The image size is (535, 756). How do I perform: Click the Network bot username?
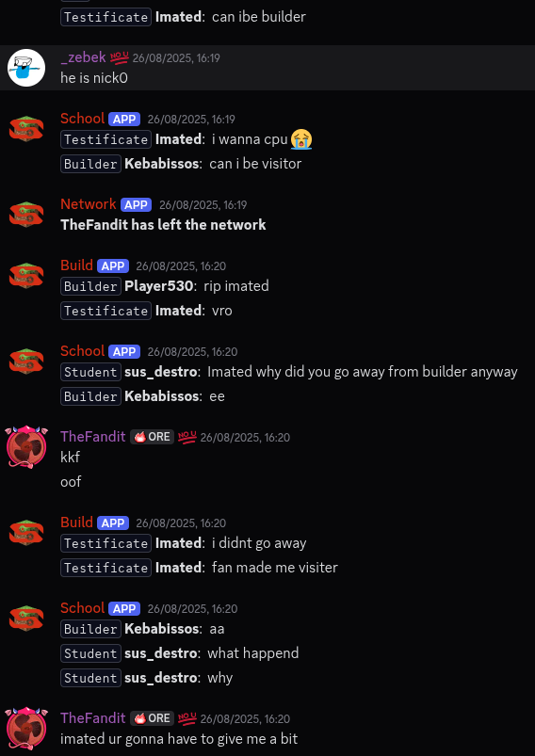[x=89, y=204]
